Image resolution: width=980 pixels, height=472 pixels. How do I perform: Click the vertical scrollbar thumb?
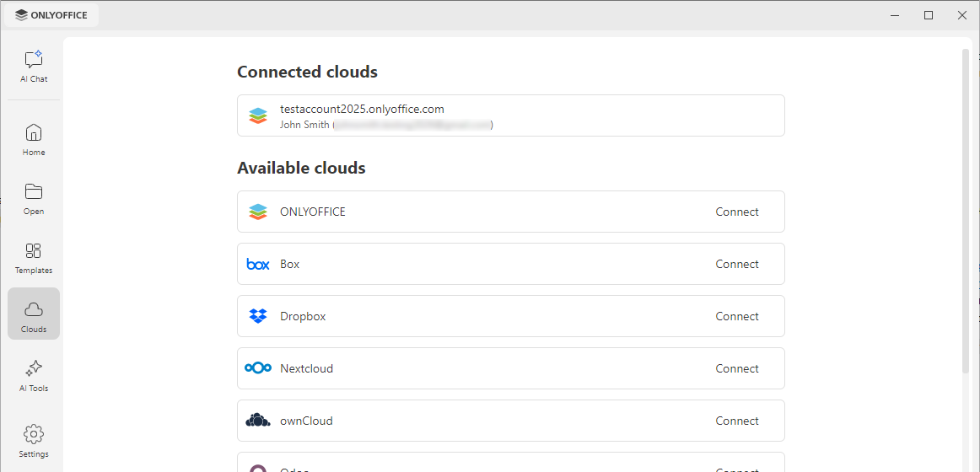(966, 211)
